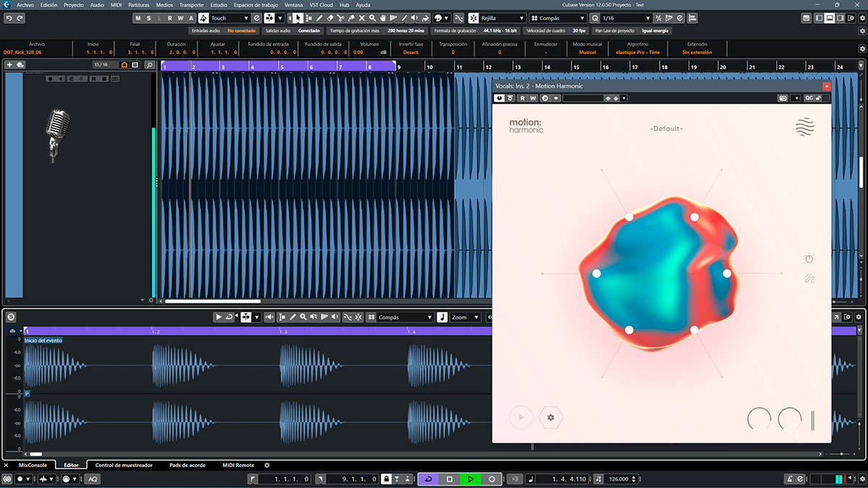This screenshot has width=868, height=488.
Task: Click the tempo 126.000 field
Action: 618,479
